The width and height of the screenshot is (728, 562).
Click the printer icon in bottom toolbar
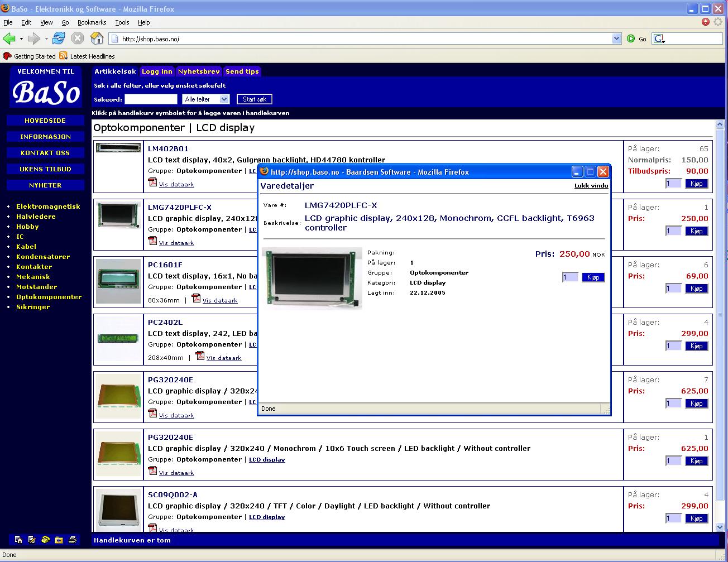(x=72, y=540)
